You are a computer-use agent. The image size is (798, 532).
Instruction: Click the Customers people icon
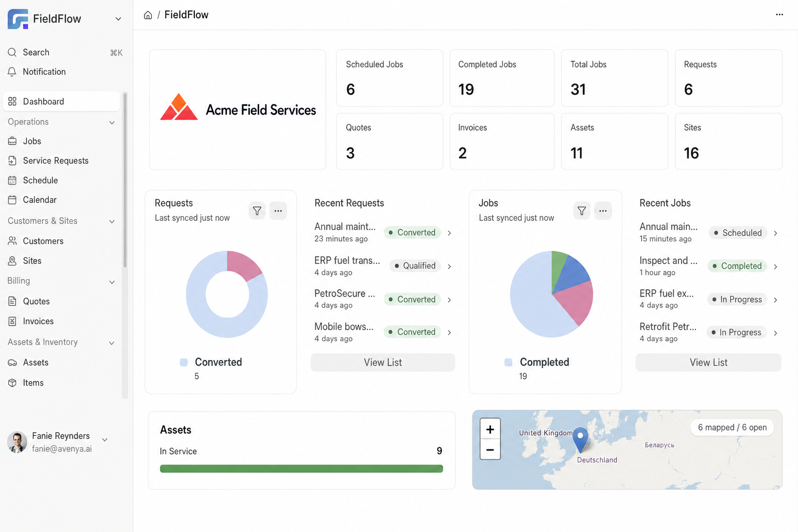12,241
